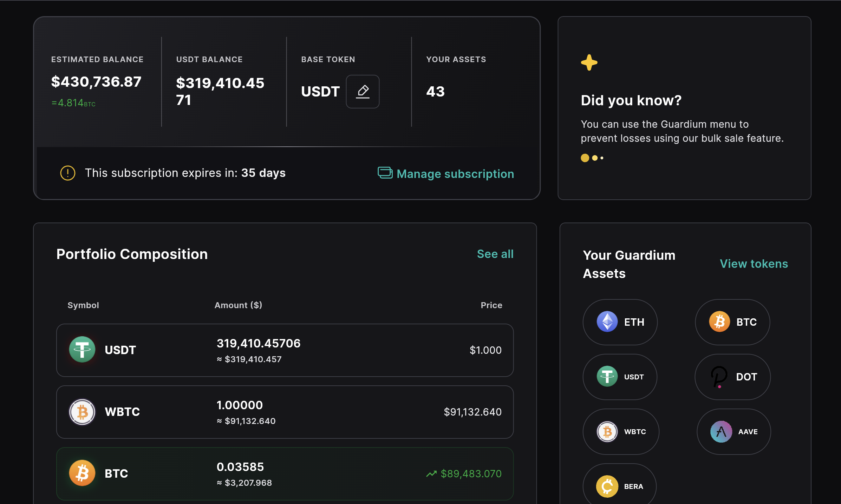Select the ETH Guardium asset chip
This screenshot has width=841, height=504.
620,322
